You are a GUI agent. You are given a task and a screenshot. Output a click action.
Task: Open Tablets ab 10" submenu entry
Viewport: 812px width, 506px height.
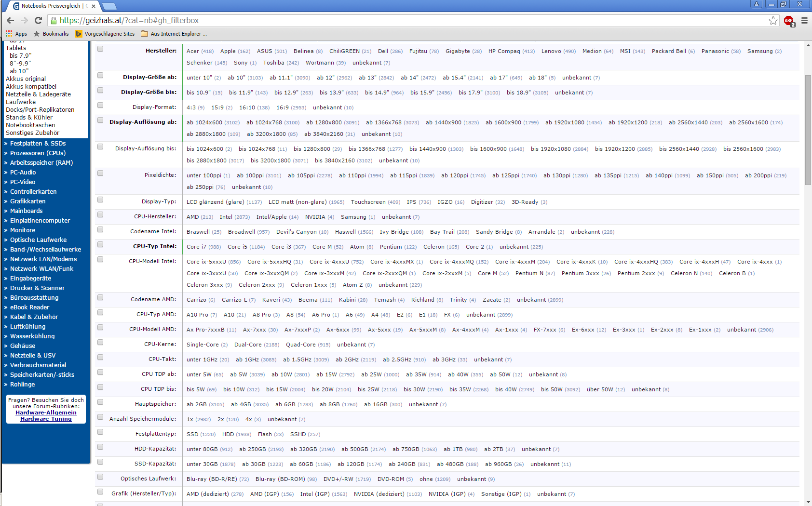19,71
